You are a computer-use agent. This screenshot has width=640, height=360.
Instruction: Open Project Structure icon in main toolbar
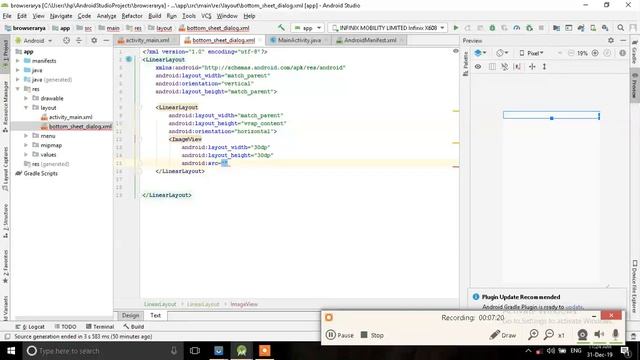[556, 28]
